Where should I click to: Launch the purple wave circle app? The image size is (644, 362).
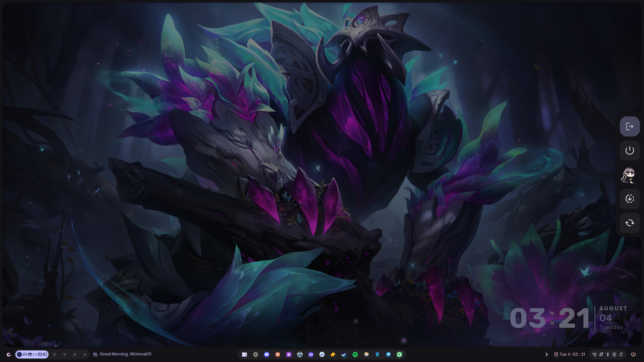[311, 354]
